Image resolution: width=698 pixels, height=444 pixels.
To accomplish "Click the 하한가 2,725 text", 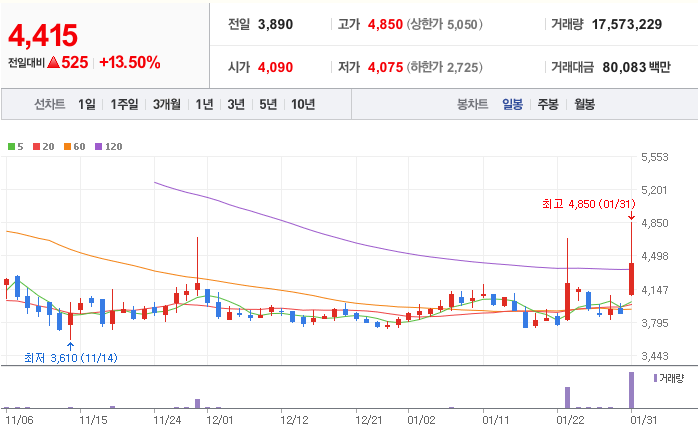I will [x=444, y=67].
